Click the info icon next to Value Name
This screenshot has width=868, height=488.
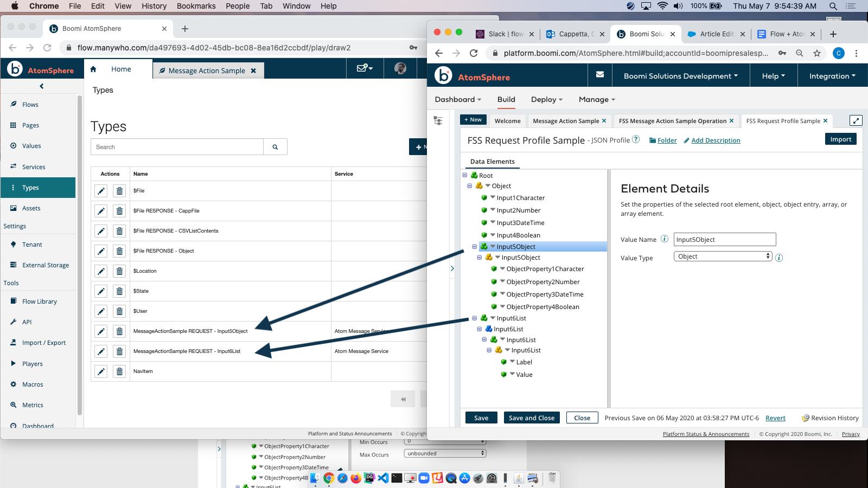point(664,239)
